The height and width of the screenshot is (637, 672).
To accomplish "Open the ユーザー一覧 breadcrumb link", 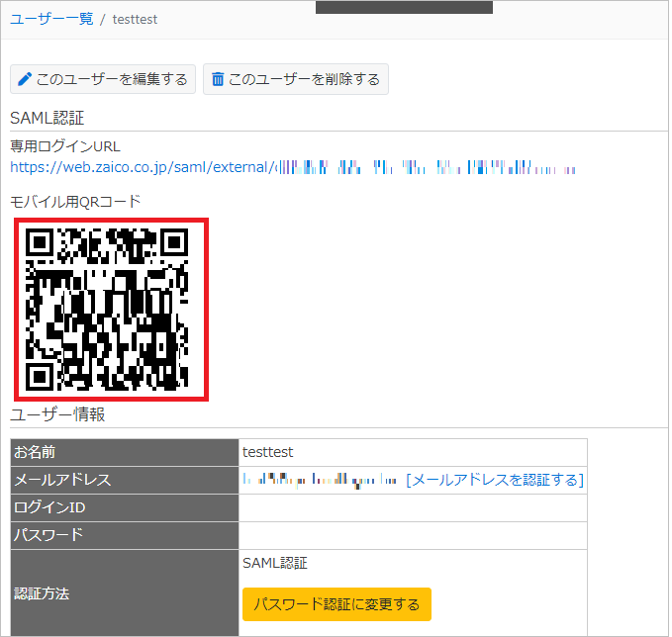I will (51, 19).
